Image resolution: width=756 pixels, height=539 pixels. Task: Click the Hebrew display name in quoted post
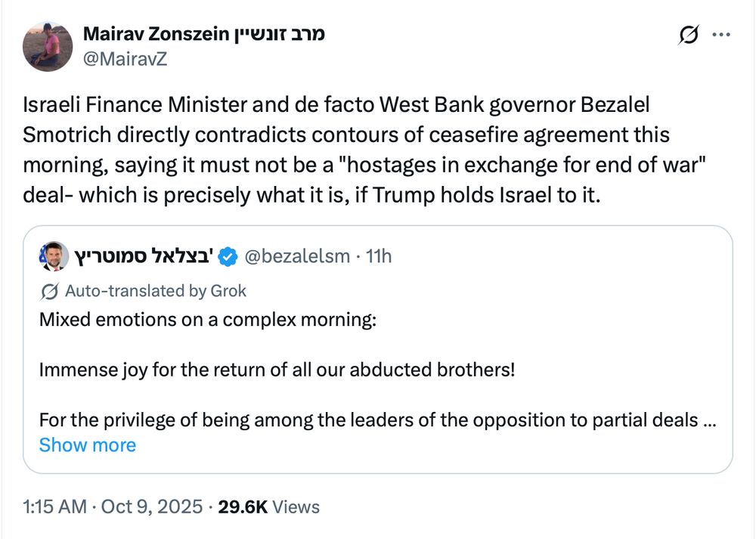pos(144,257)
